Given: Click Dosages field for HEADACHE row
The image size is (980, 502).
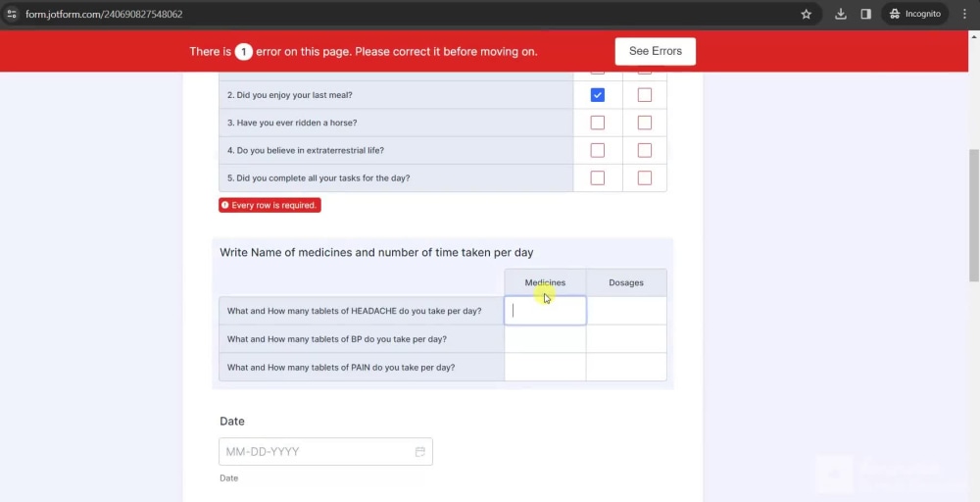Looking at the screenshot, I should [x=626, y=311].
